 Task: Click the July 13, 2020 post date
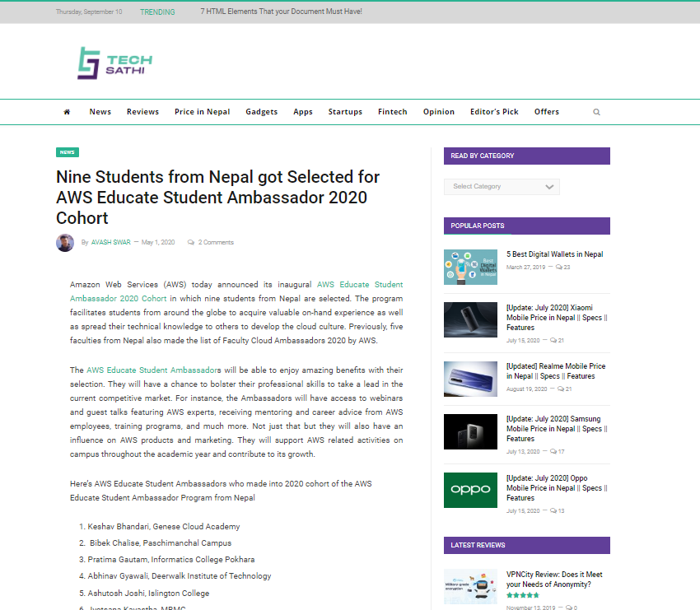523,451
